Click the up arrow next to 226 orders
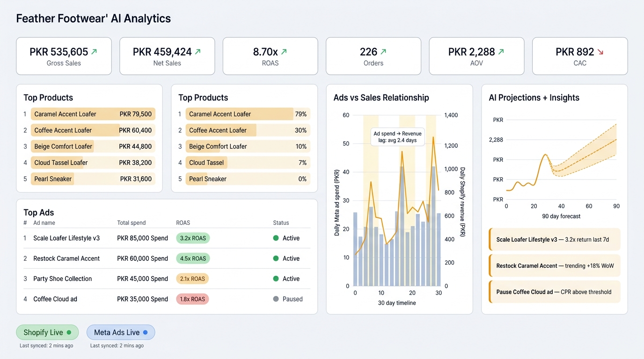Screen dimensions: 644x359 click(384, 52)
